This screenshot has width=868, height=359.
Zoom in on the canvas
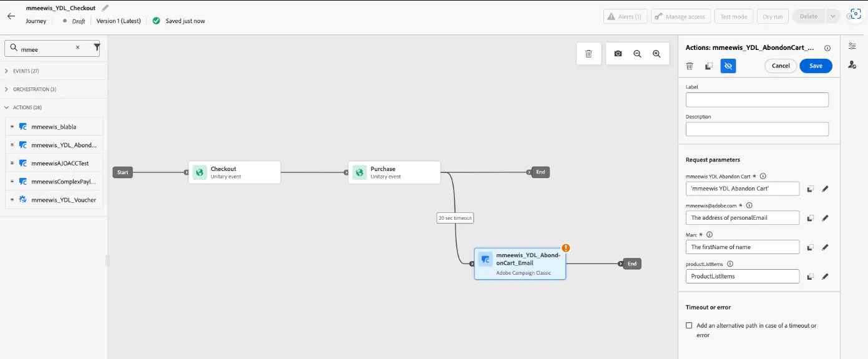tap(656, 54)
